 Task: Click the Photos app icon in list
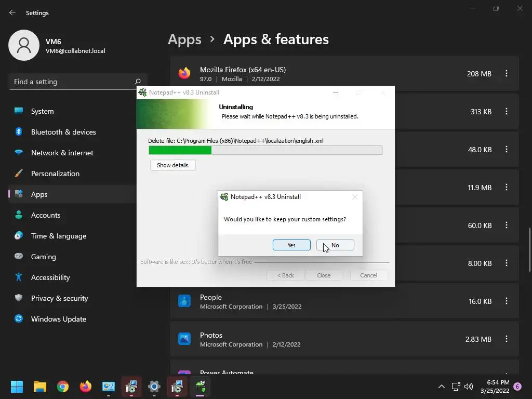click(x=184, y=339)
